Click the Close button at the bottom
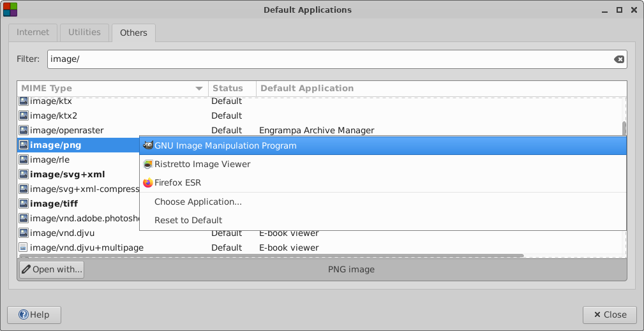This screenshot has height=331, width=644. tap(610, 315)
